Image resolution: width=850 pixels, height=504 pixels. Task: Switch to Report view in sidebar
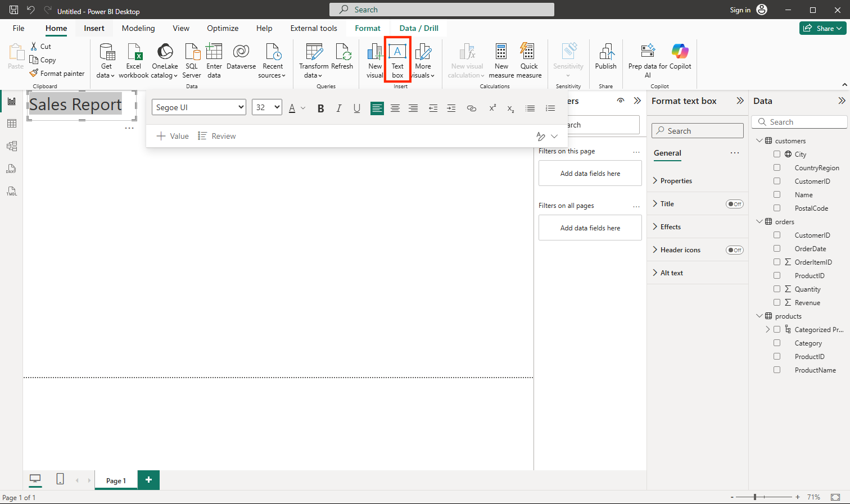tap(12, 102)
